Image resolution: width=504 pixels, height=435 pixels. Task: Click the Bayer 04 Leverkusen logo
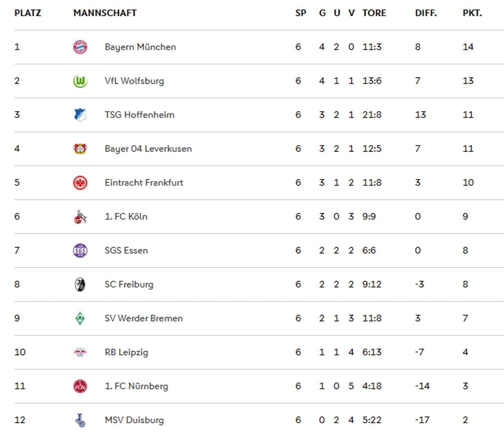80,149
